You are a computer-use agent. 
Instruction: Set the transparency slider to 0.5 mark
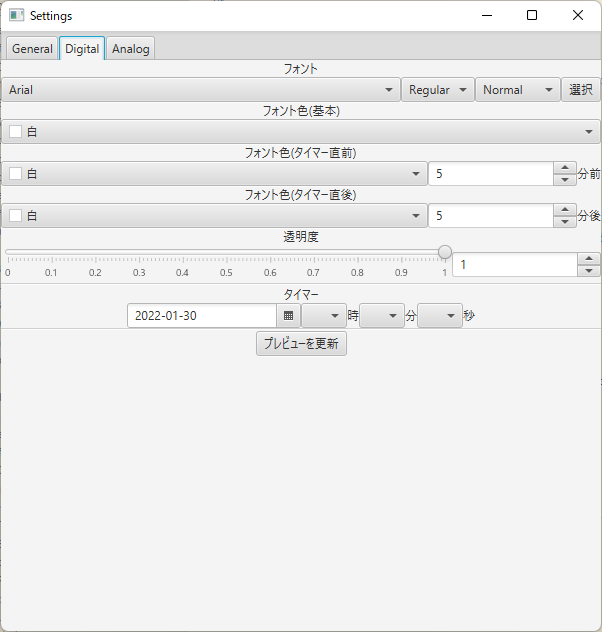pos(226,252)
